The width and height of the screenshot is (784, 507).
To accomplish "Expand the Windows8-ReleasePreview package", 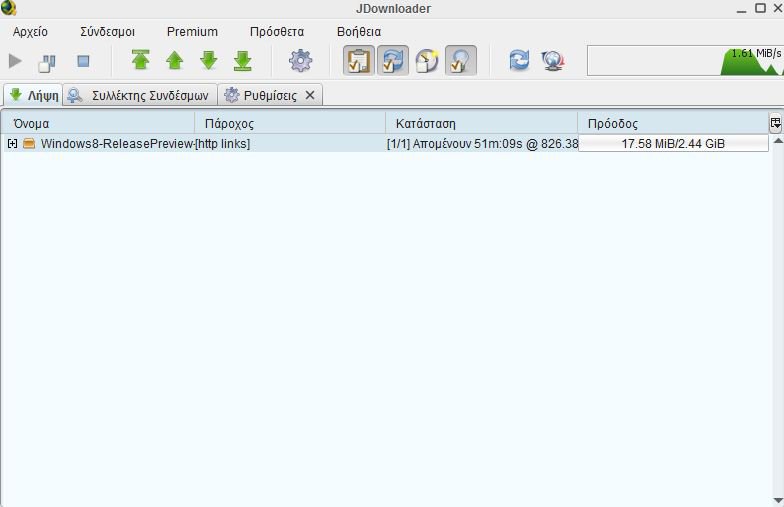I will tap(12, 144).
